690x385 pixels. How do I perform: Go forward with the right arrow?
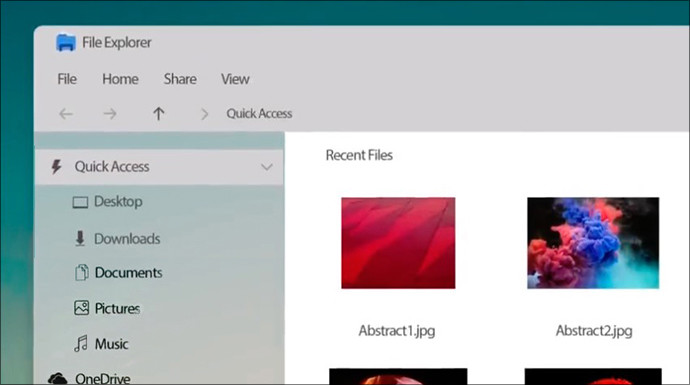110,114
